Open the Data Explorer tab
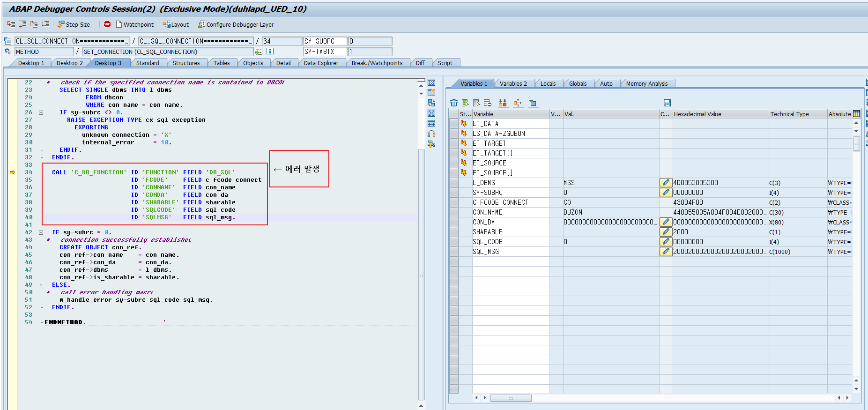 (x=321, y=63)
